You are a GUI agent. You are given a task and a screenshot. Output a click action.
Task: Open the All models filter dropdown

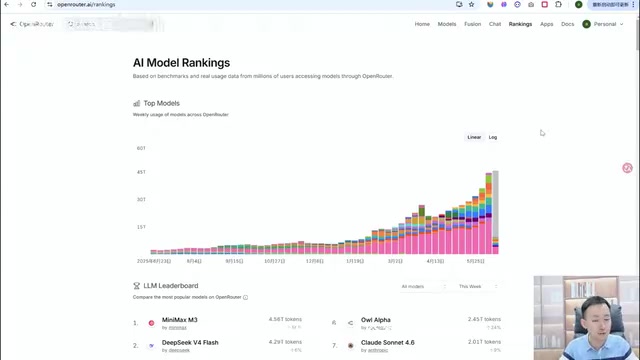coord(423,287)
